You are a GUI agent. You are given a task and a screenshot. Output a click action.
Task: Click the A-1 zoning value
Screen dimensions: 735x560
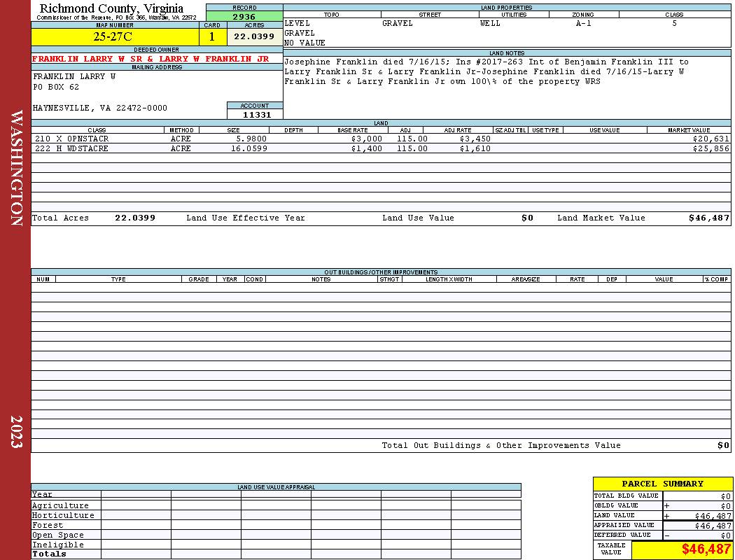tap(584, 23)
